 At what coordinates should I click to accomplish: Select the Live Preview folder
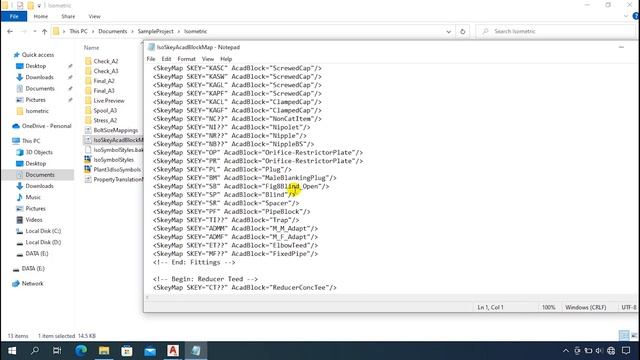click(x=109, y=100)
